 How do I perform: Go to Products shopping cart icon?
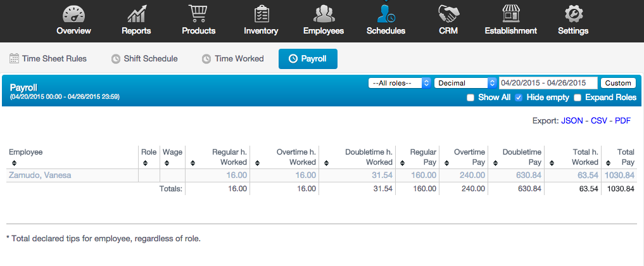[198, 13]
